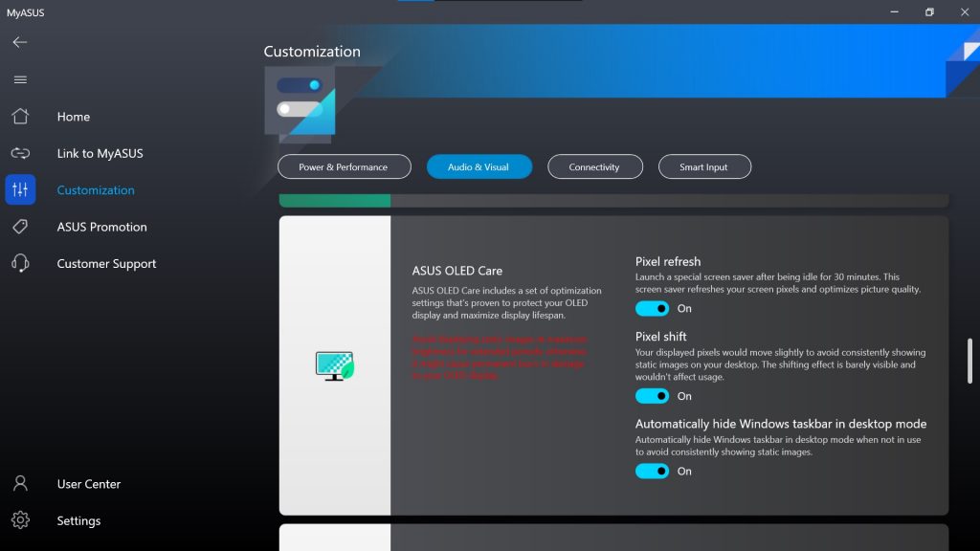Image resolution: width=980 pixels, height=551 pixels.
Task: Click the Link to MyASUS chain icon
Action: click(x=20, y=153)
